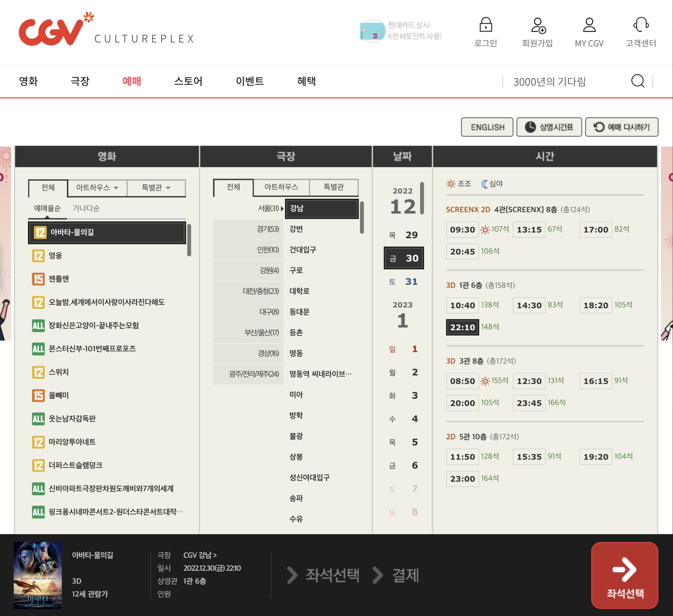Image resolution: width=673 pixels, height=616 pixels.
Task: Select theater tab 전체
Action: [x=233, y=187]
